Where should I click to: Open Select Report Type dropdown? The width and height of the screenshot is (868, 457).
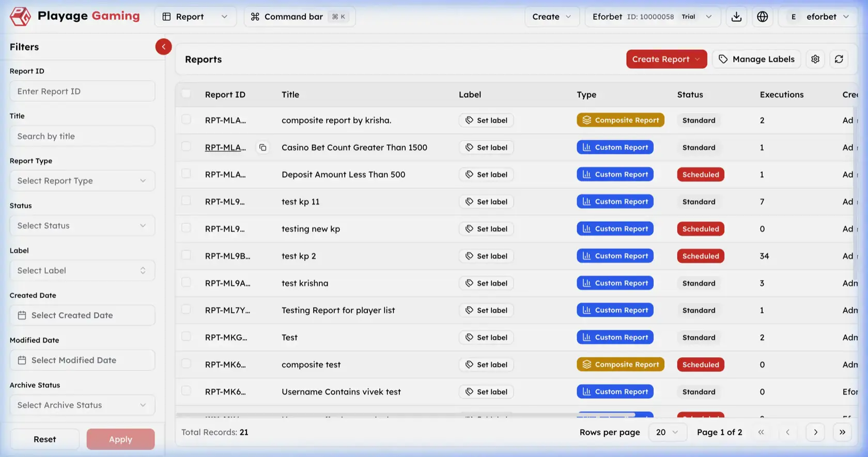click(82, 180)
